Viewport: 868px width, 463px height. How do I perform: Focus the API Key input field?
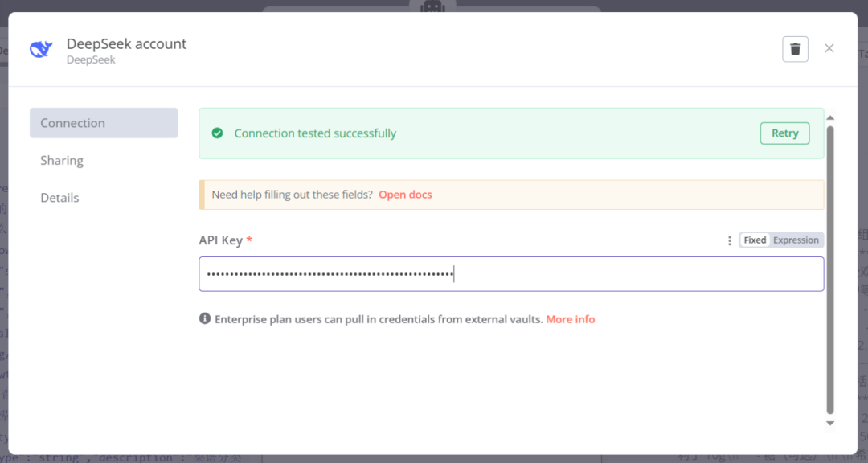[511, 273]
